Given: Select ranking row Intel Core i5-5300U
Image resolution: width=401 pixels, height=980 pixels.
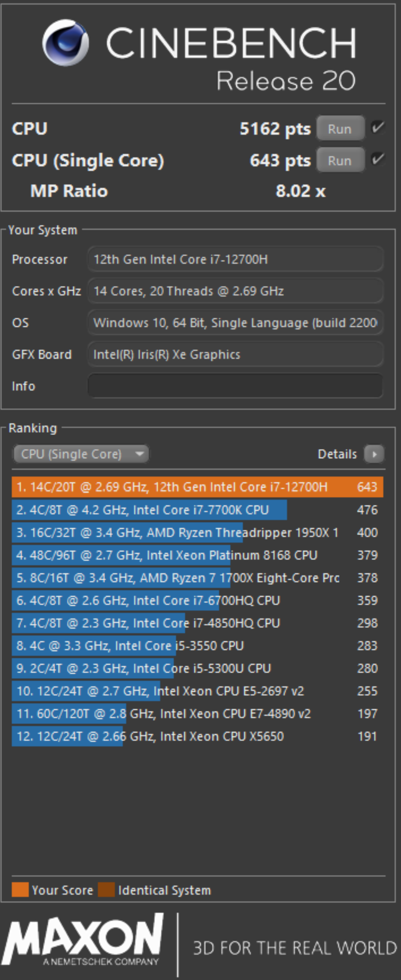Looking at the screenshot, I should tap(198, 668).
